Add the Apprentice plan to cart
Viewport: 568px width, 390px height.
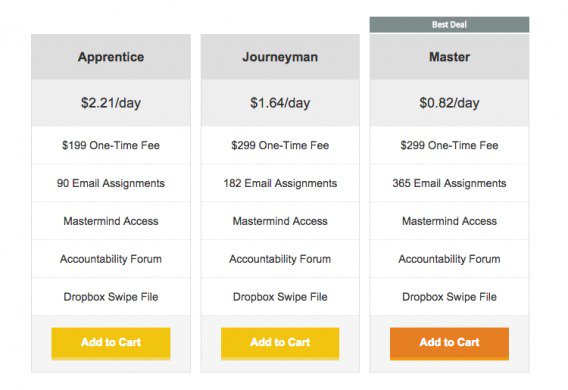coord(111,343)
